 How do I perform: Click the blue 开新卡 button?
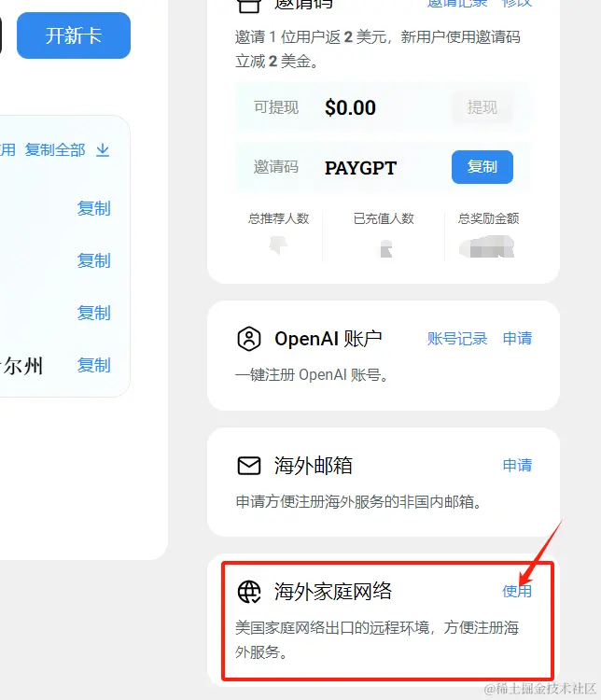tap(74, 35)
